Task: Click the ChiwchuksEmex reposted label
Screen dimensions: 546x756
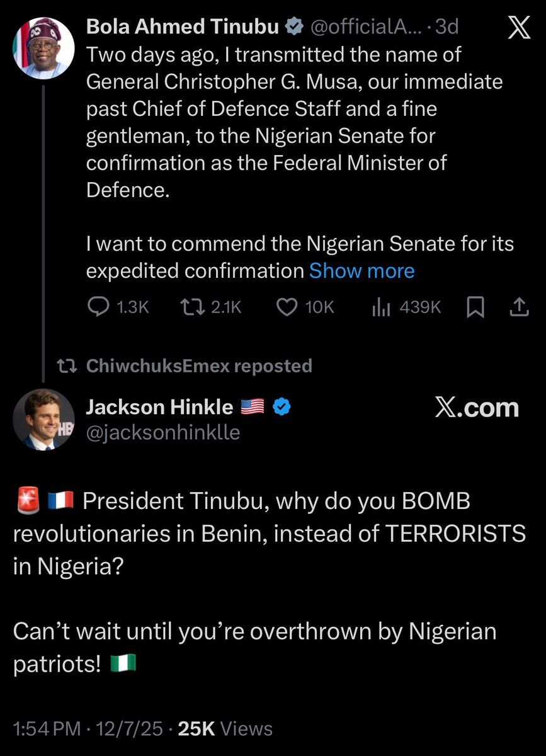Action: pyautogui.click(x=198, y=365)
